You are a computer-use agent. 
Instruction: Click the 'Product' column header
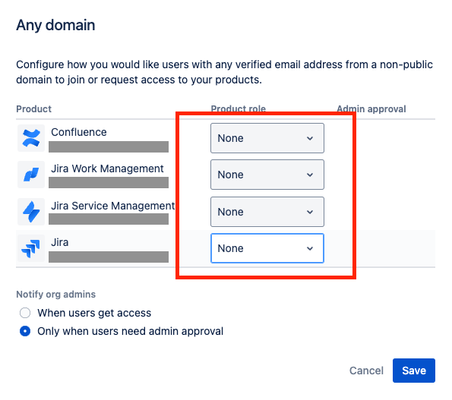pos(34,109)
